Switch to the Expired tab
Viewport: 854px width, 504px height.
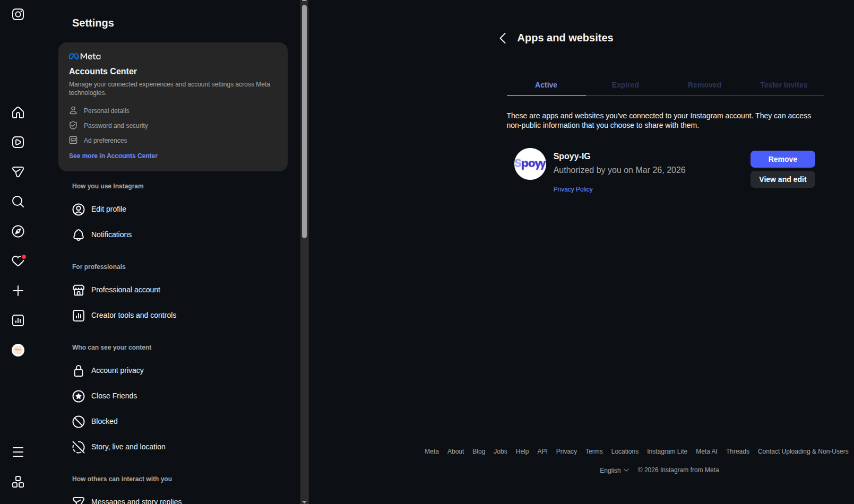(625, 85)
